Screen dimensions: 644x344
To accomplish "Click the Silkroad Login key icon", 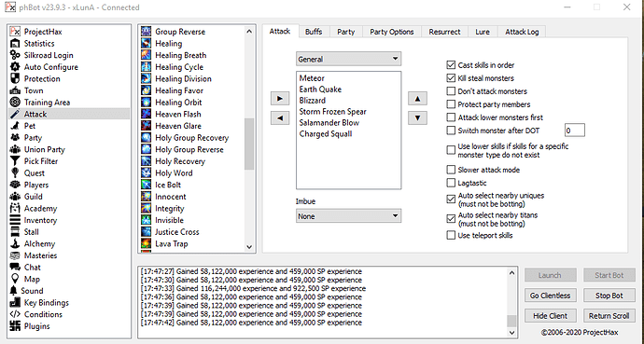I will [15, 55].
